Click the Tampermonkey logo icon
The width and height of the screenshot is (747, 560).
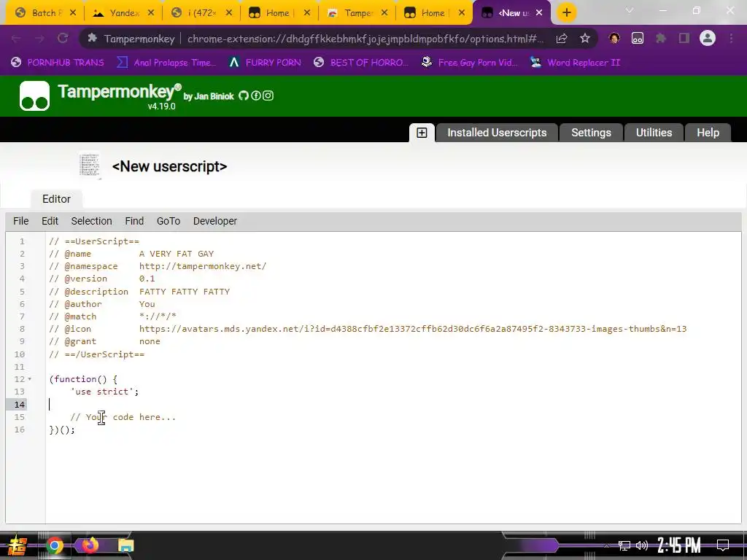click(x=34, y=96)
